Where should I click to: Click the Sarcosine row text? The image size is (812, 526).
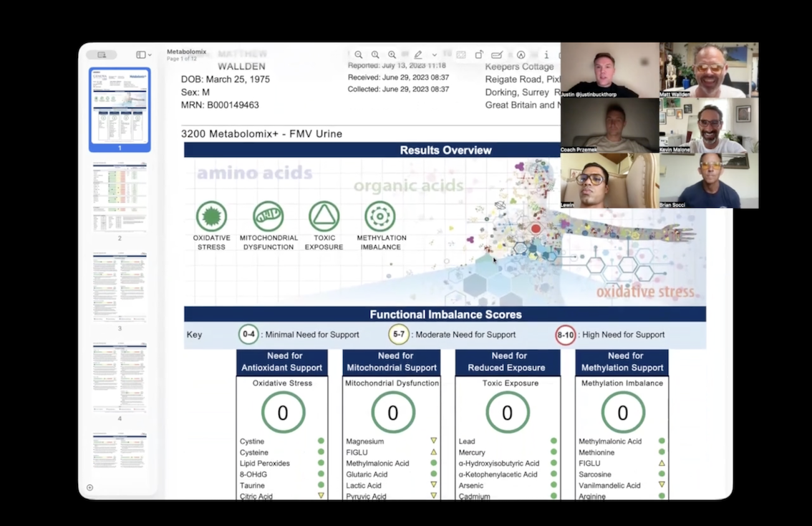coord(594,474)
